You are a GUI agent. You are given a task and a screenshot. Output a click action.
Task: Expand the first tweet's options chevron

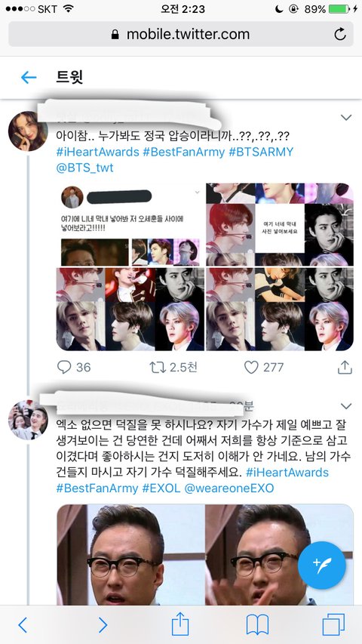(x=346, y=118)
